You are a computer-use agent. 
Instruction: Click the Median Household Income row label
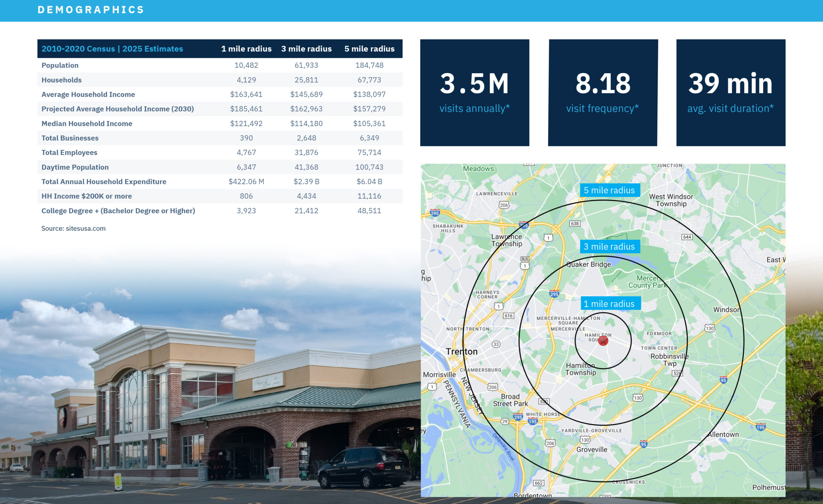pos(87,123)
